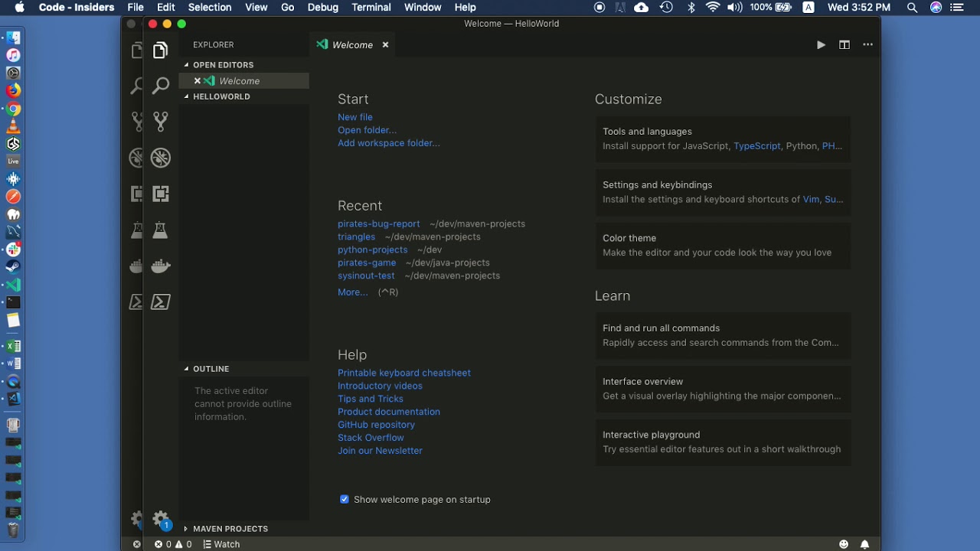Select Welcome file in Open Editors list

[243, 81]
